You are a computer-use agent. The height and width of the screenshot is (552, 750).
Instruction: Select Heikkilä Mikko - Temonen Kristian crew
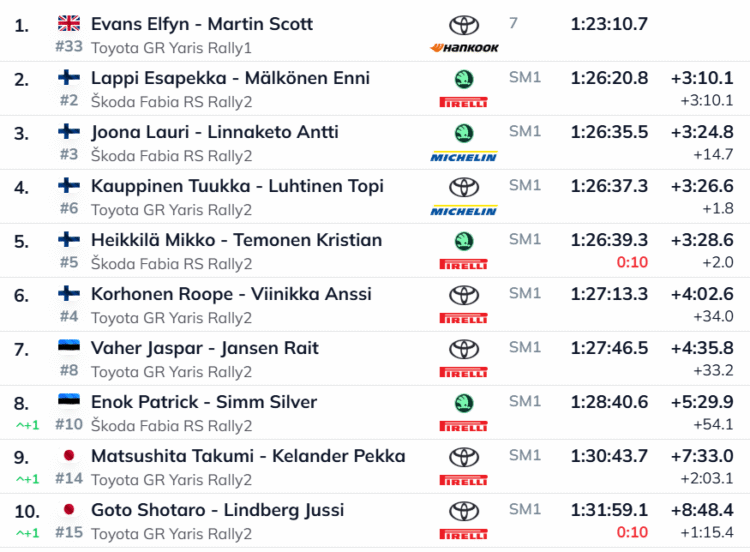pyautogui.click(x=236, y=240)
